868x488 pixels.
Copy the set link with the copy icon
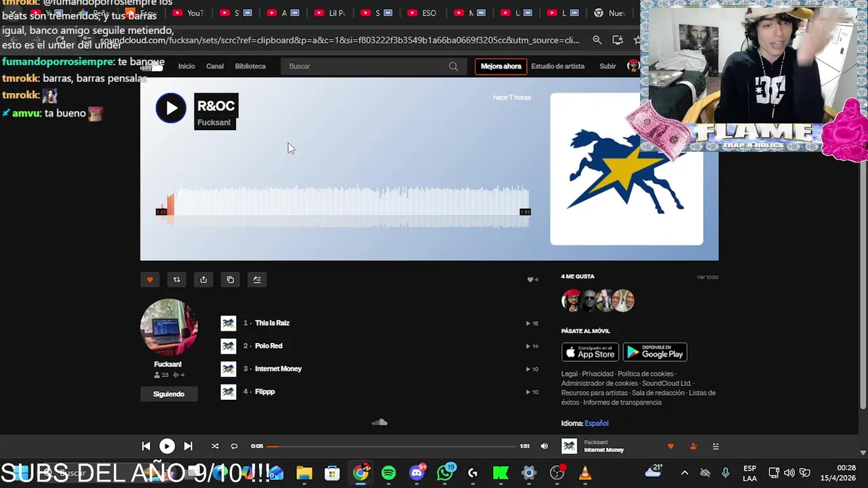pyautogui.click(x=231, y=279)
